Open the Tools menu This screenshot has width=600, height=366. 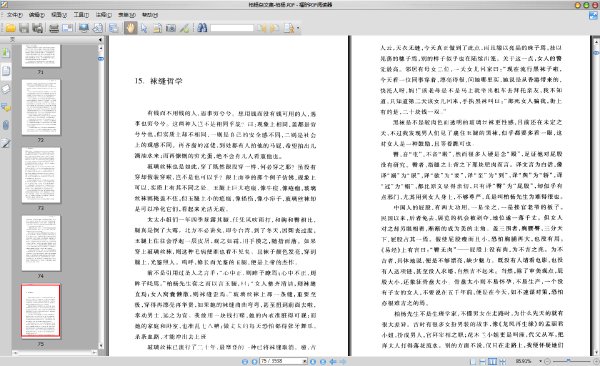point(81,15)
